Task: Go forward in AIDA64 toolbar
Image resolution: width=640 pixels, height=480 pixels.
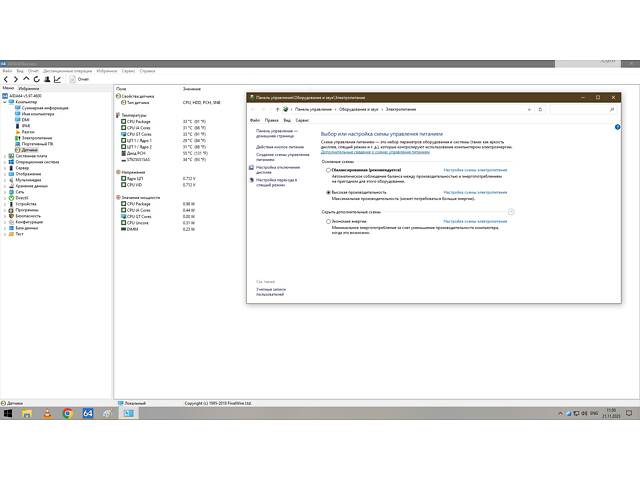Action: [16, 79]
